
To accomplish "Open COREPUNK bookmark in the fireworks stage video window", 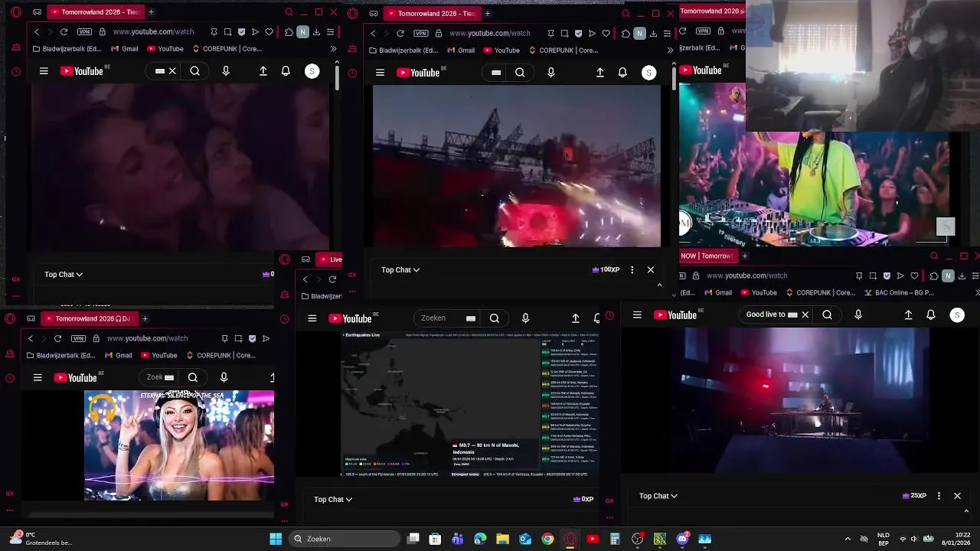I will [x=563, y=51].
